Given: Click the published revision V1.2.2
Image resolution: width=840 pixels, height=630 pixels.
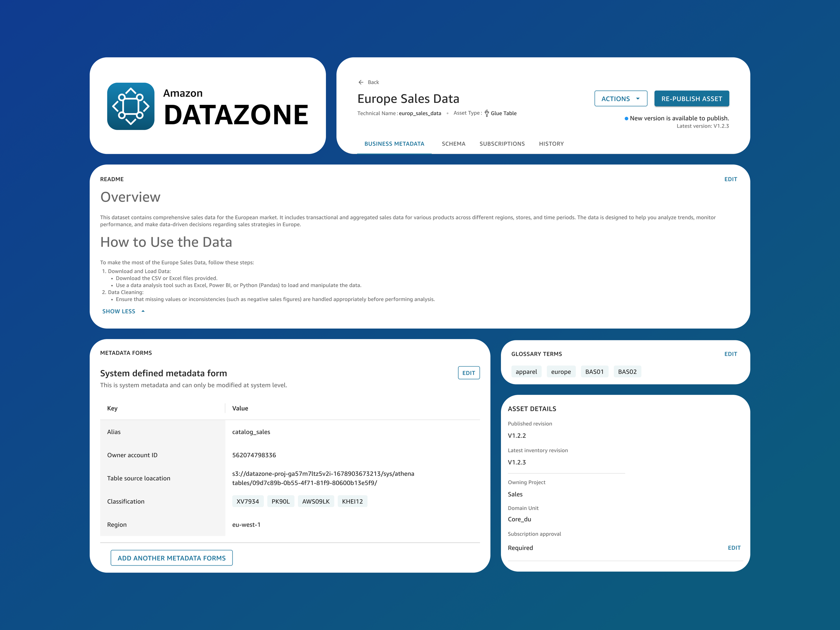Looking at the screenshot, I should pyautogui.click(x=517, y=435).
